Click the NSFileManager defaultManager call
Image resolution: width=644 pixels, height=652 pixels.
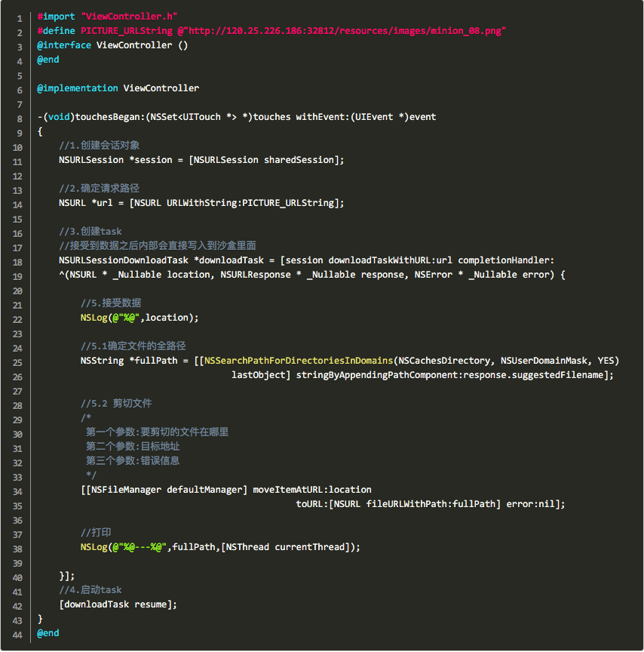(x=164, y=490)
